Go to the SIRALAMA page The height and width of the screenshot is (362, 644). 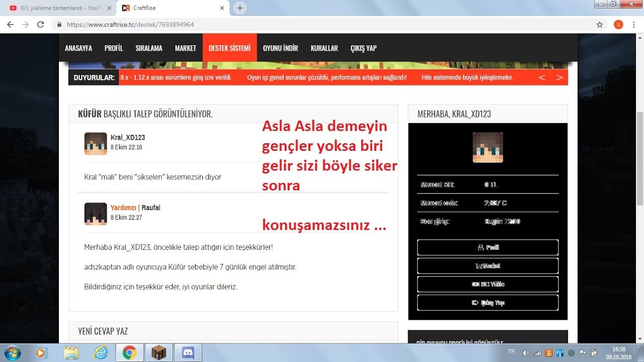pos(149,48)
